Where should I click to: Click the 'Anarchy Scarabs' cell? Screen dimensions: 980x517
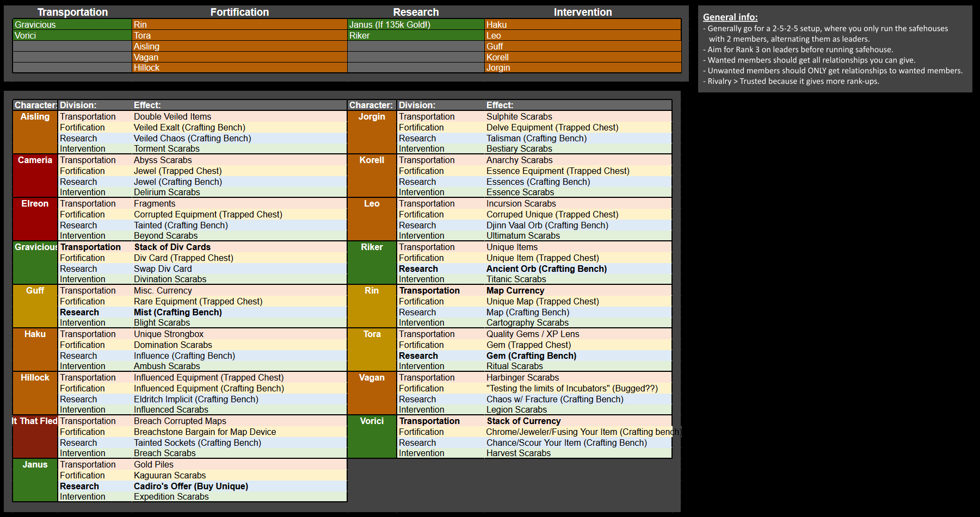coord(578,160)
